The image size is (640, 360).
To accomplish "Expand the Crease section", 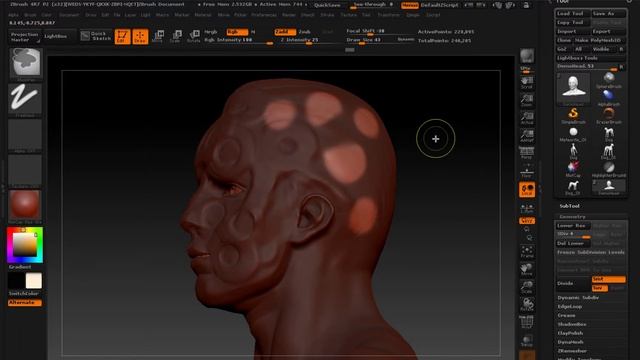I will 567,316.
